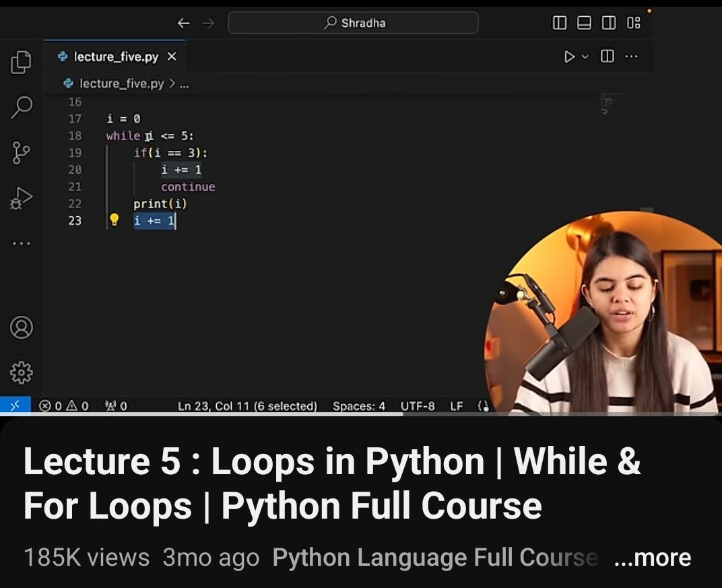This screenshot has width=722, height=588.
Task: Click the '185K views' text
Action: click(x=87, y=558)
